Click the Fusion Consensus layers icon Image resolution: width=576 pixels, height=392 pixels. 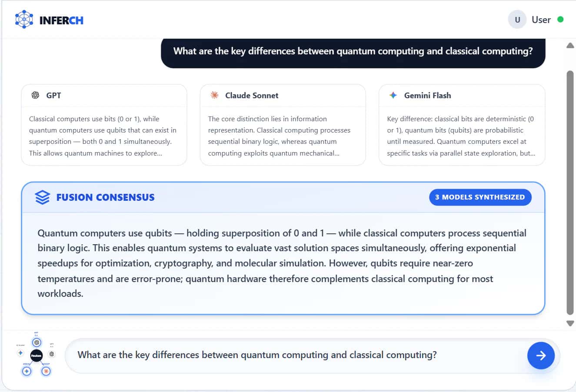[42, 197]
